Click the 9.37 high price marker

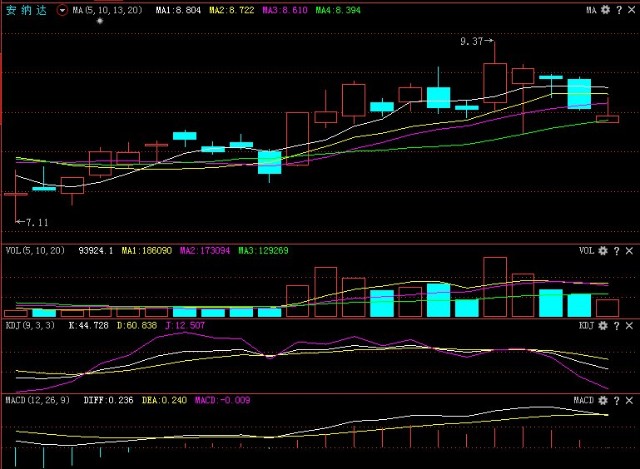(x=471, y=41)
